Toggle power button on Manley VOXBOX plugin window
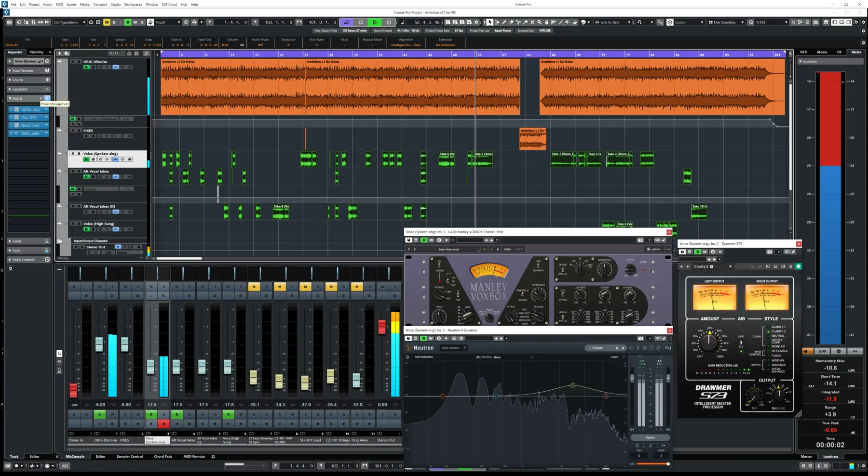868x476 pixels. pyautogui.click(x=408, y=240)
